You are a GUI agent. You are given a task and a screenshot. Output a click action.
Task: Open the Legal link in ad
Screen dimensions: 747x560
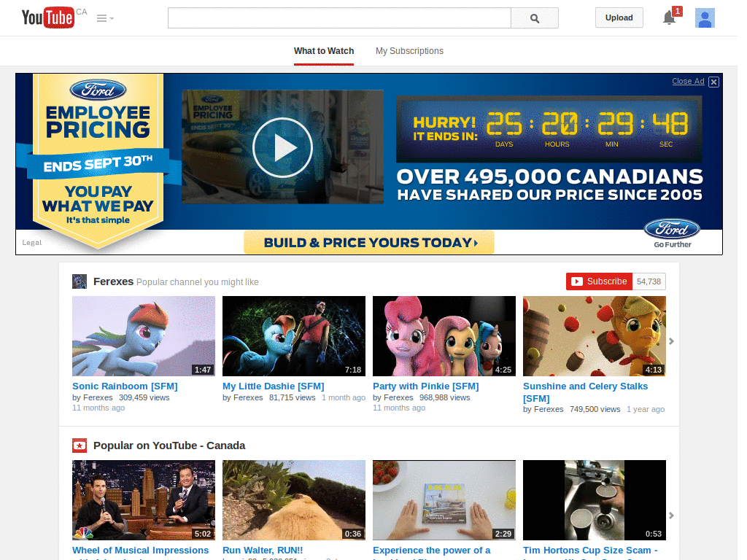[x=32, y=242]
